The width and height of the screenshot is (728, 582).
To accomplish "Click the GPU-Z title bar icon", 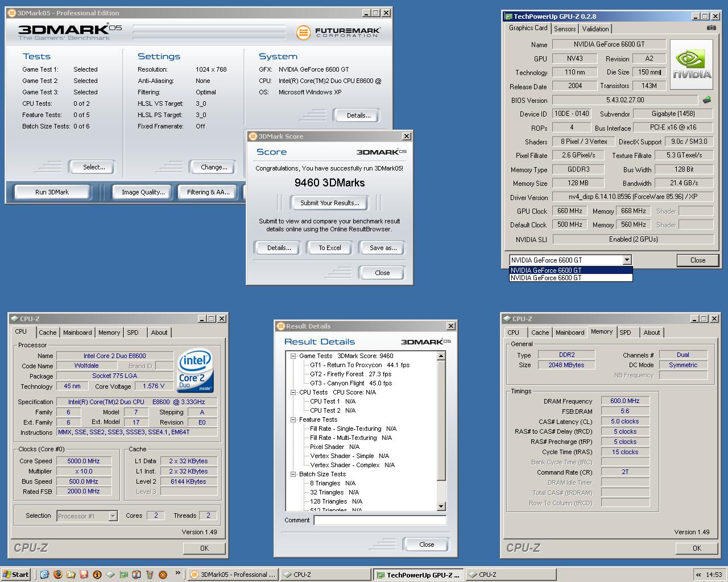I will pos(508,16).
